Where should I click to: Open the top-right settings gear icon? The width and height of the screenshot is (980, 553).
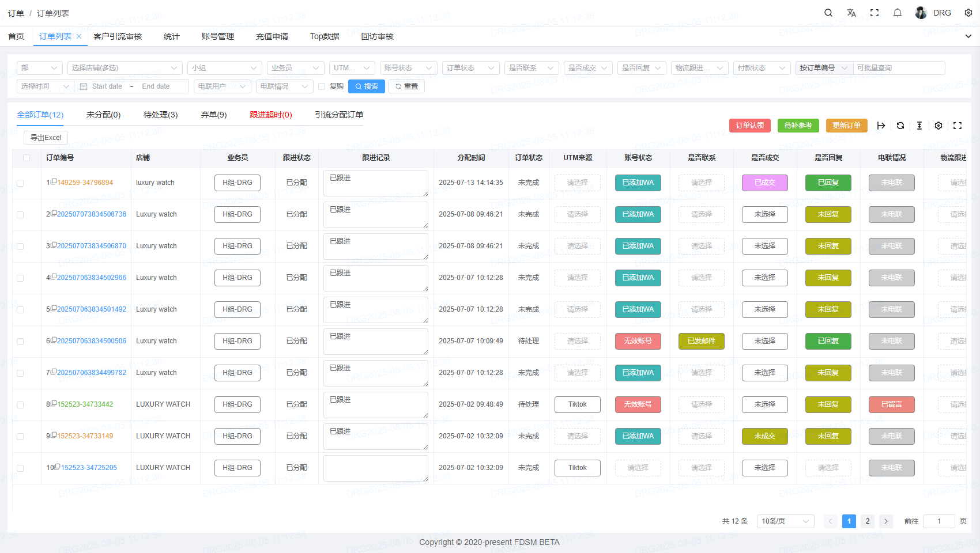(x=968, y=13)
